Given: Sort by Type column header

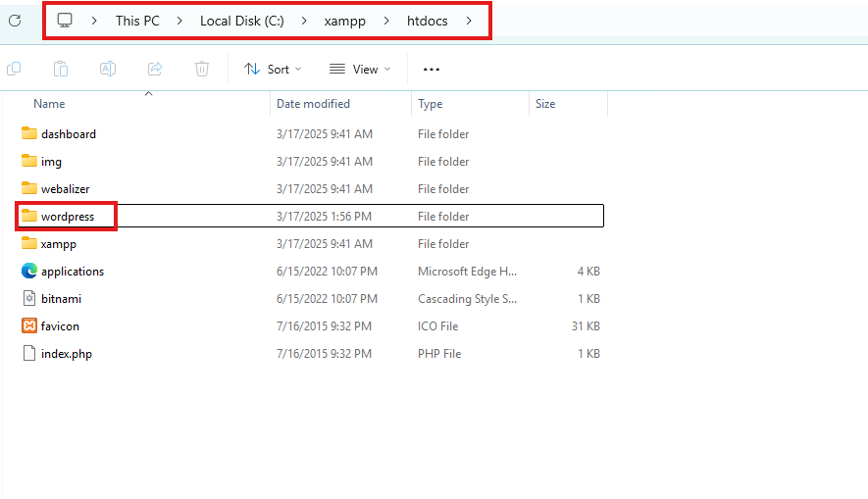Looking at the screenshot, I should point(431,104).
